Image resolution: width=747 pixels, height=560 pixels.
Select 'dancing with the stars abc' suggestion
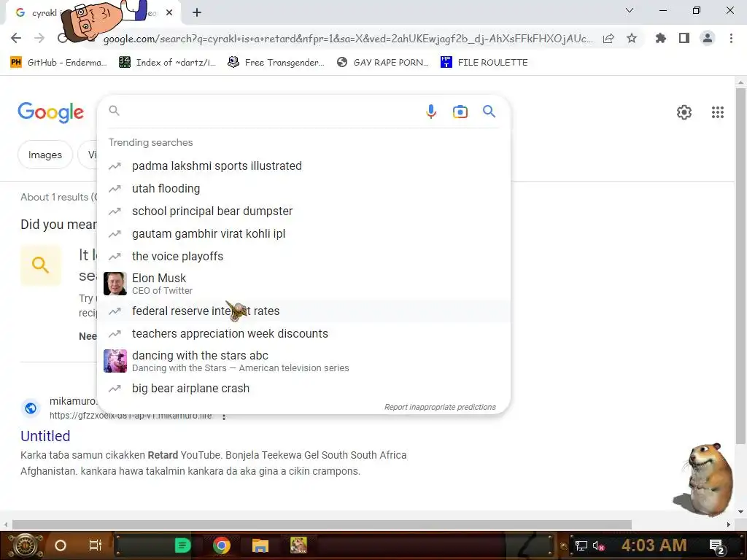pyautogui.click(x=303, y=361)
